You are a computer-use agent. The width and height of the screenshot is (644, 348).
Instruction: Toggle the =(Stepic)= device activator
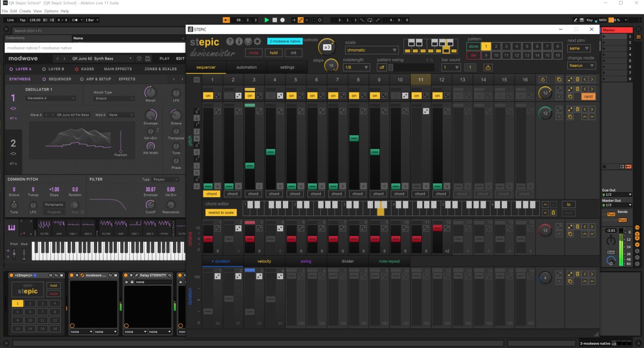pyautogui.click(x=12, y=275)
